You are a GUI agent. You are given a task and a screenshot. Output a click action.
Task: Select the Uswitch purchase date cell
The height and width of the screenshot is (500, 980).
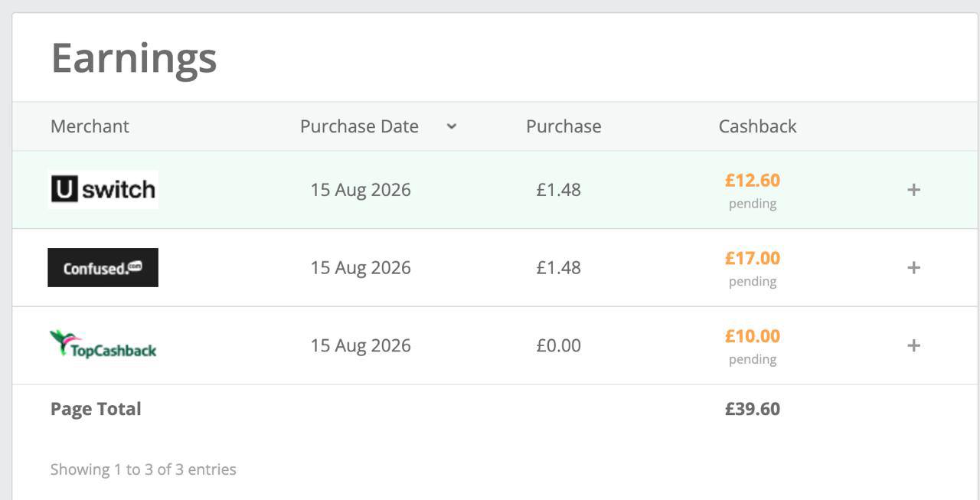361,190
